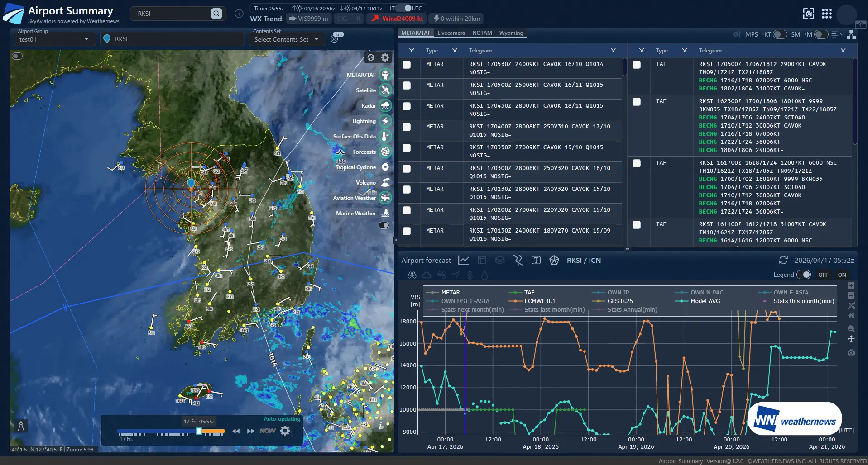Open the Livecamera tab
868x465 pixels.
pos(451,33)
